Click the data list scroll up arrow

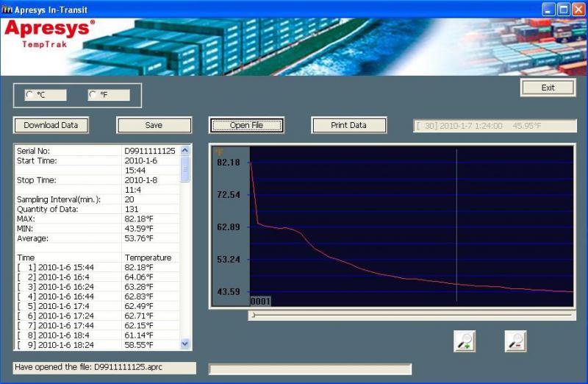pyautogui.click(x=185, y=151)
